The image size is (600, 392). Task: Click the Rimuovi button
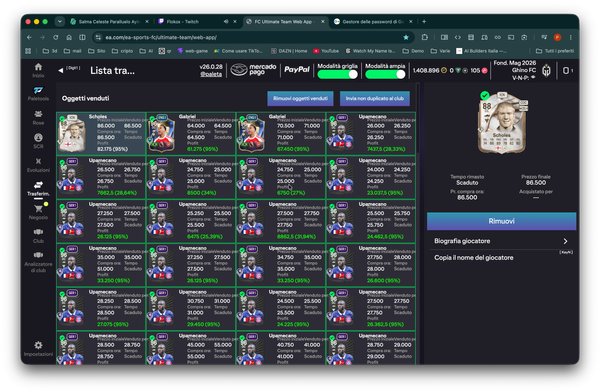click(501, 221)
